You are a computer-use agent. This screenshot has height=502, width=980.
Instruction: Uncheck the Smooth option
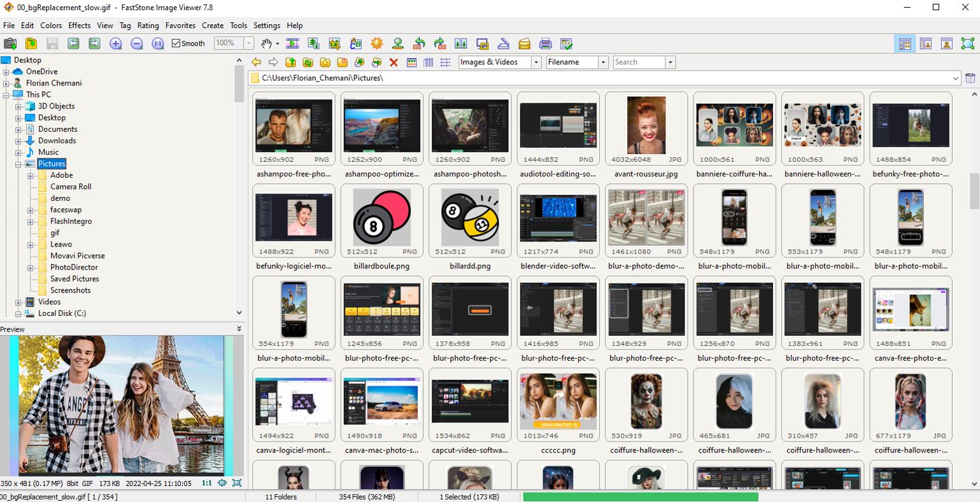point(175,43)
